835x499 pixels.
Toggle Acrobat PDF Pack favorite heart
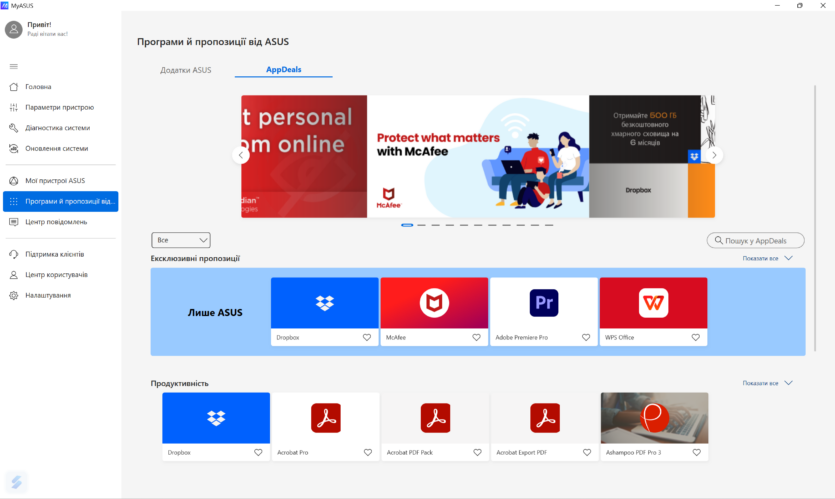478,453
